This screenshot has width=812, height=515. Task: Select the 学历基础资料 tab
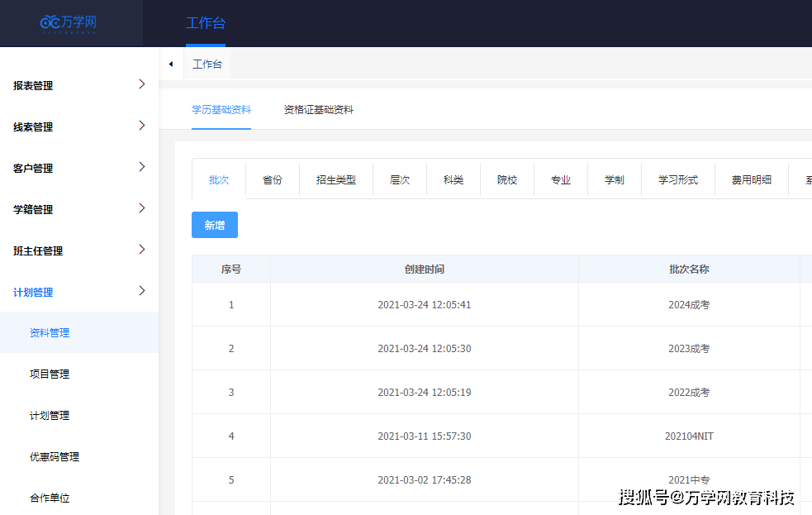click(221, 110)
